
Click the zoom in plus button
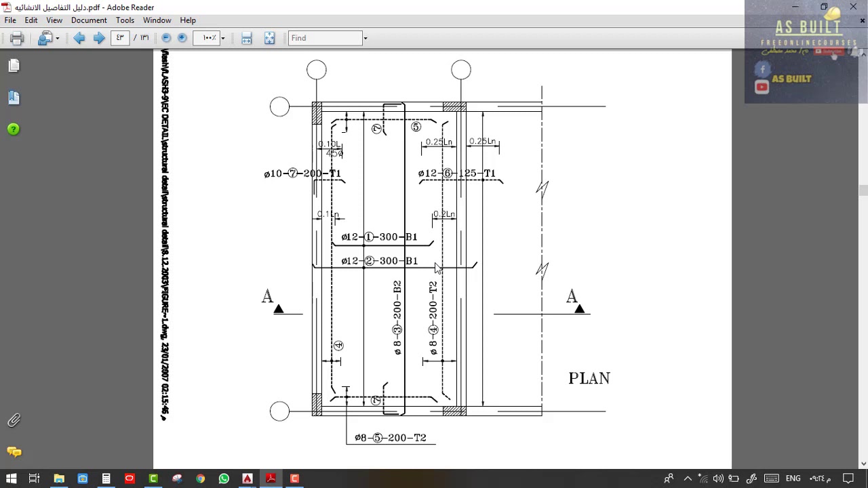[182, 38]
